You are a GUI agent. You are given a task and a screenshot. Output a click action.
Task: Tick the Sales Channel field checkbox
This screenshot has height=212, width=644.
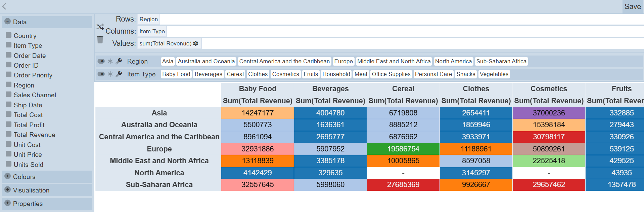click(9, 95)
